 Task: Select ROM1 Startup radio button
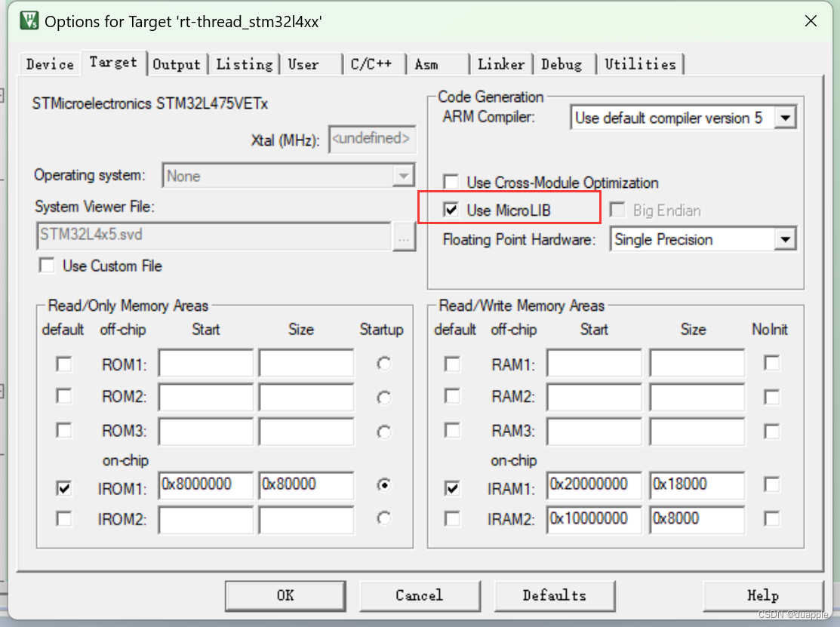pyautogui.click(x=383, y=364)
